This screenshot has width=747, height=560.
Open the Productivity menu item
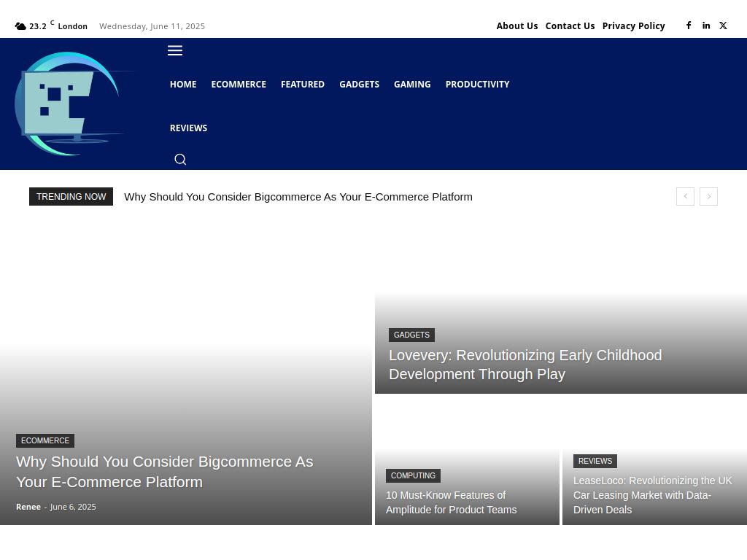pos(477,85)
